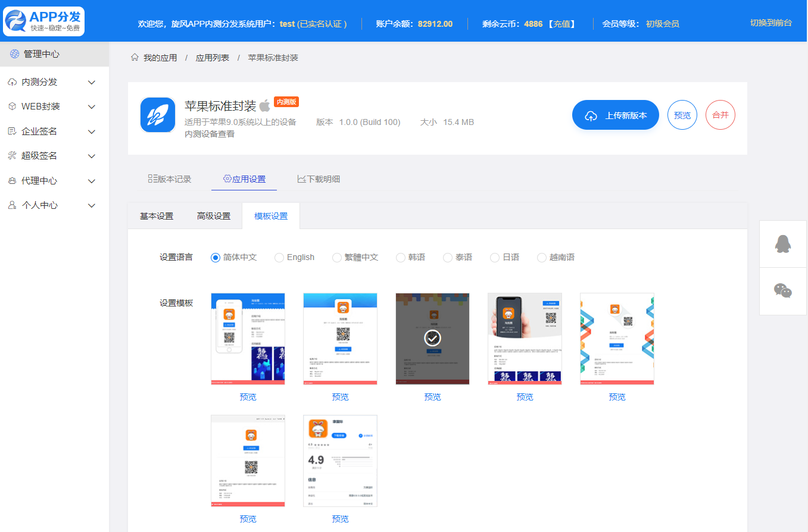
Task: Click the 充值 recharge link
Action: click(561, 24)
